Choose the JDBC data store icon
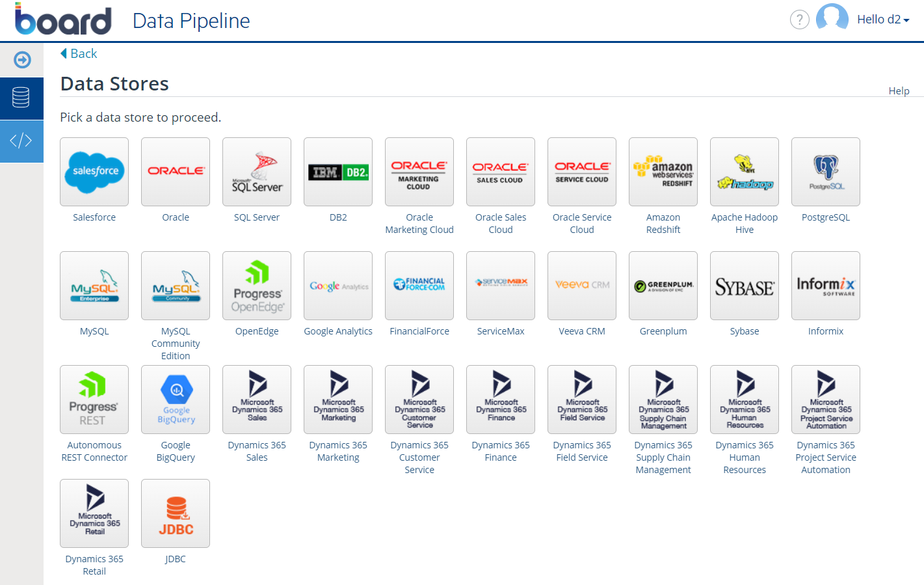This screenshot has width=924, height=585. pyautogui.click(x=176, y=513)
